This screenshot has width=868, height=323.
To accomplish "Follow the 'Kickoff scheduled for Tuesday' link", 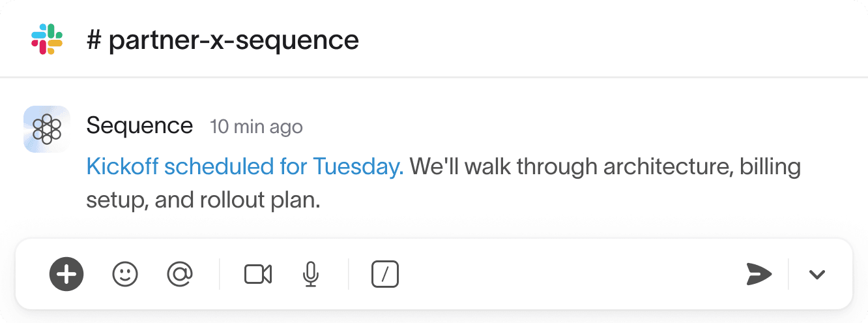I will [x=245, y=167].
